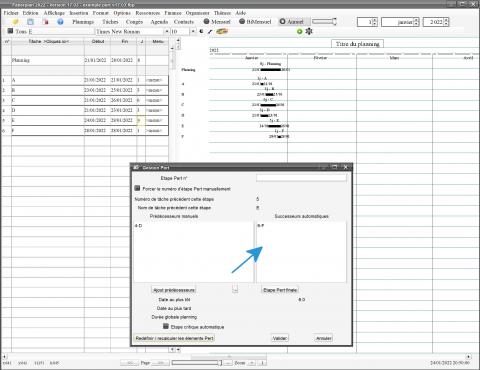Screen dimensions: 480x370
Task: Select the Annuel view radio button
Action: click(x=282, y=21)
